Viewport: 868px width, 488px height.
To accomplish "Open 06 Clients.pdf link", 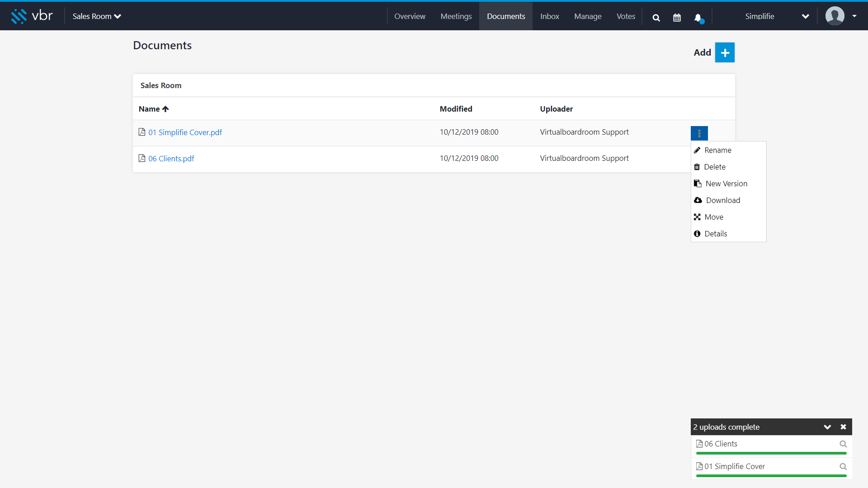I will coord(171,159).
